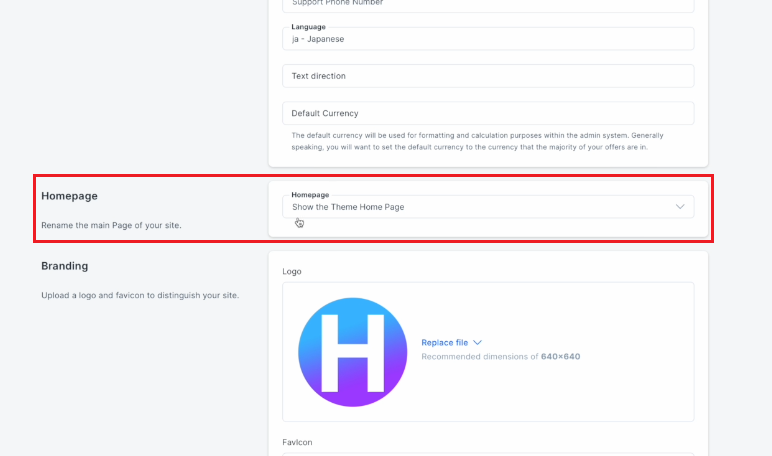Expand the chevron next to Replace file
The width and height of the screenshot is (772, 456).
coord(477,342)
